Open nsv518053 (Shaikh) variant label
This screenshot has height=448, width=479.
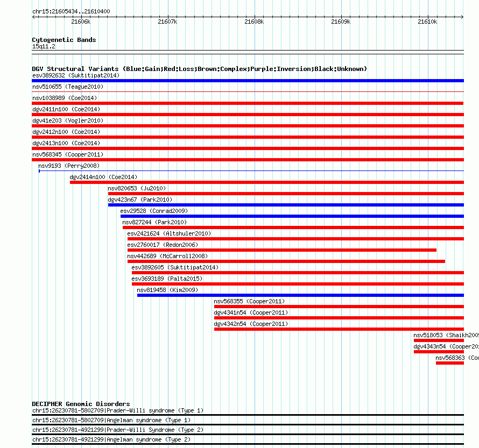[x=446, y=335]
